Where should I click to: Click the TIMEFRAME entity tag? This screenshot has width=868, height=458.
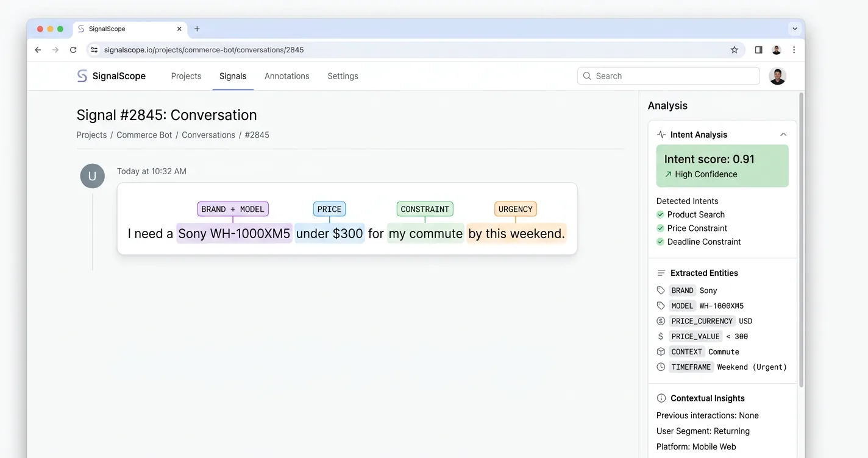(x=691, y=367)
